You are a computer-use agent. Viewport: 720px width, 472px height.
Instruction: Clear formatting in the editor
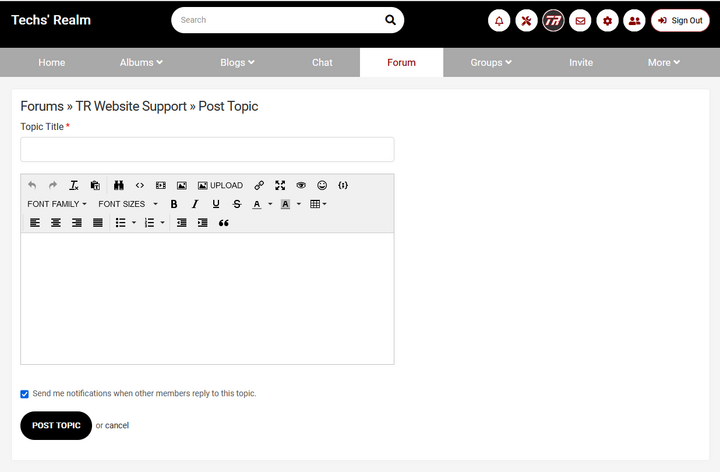coord(74,185)
